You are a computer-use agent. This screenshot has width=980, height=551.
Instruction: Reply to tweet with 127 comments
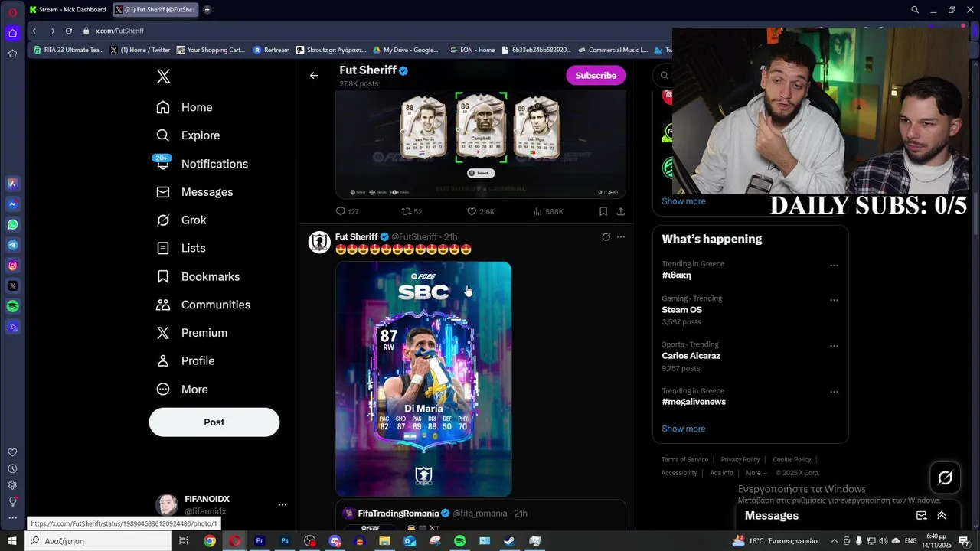[x=347, y=212]
